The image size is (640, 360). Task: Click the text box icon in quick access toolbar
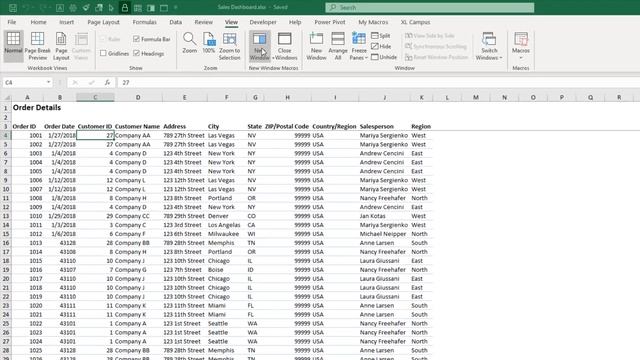click(x=60, y=8)
